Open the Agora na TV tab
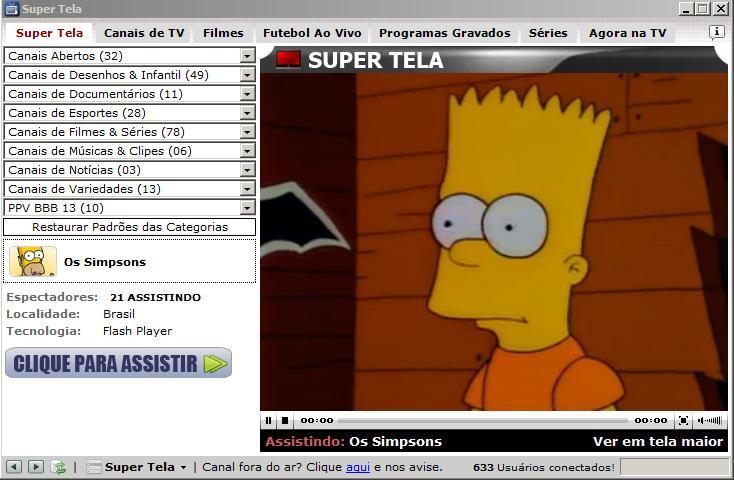The image size is (734, 480). [627, 33]
